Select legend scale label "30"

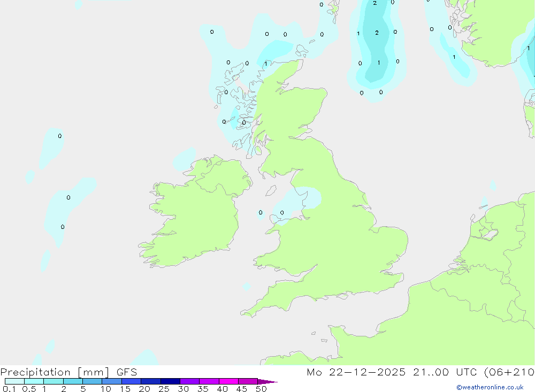[184, 389]
